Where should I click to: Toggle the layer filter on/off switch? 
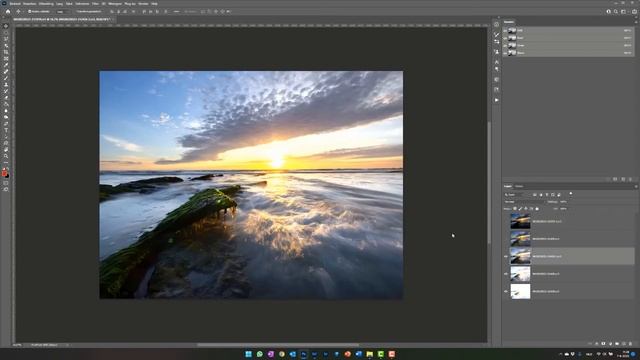571,193
